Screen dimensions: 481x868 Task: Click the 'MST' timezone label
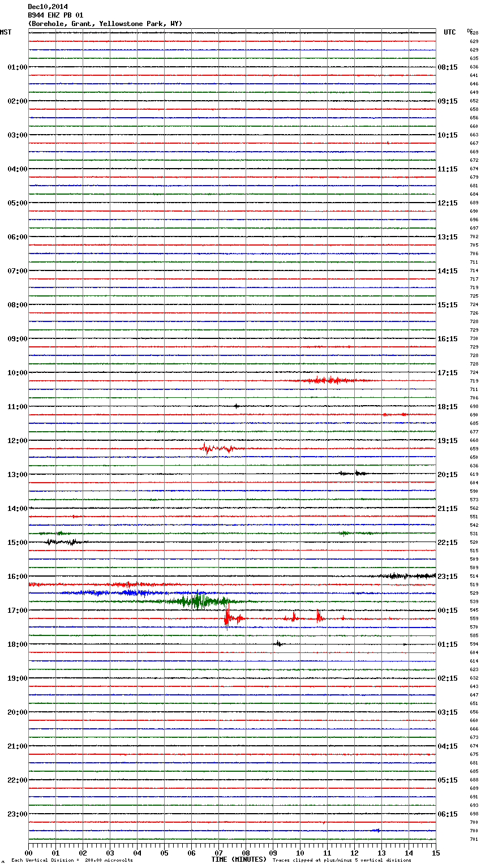(x=6, y=32)
